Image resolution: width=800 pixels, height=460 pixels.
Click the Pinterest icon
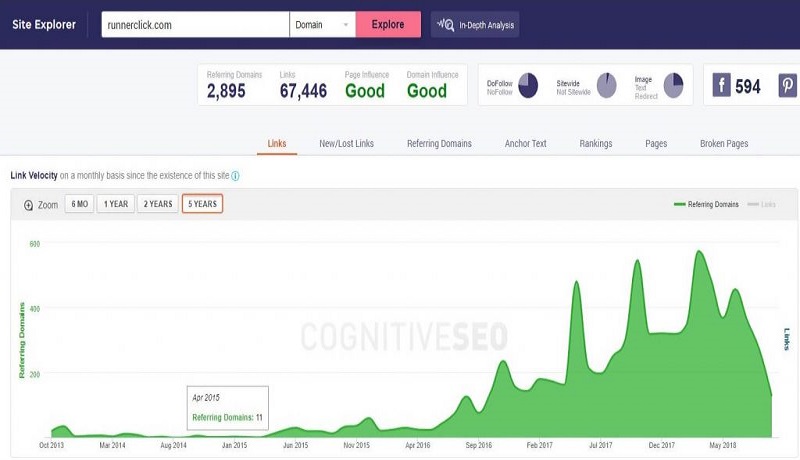788,85
